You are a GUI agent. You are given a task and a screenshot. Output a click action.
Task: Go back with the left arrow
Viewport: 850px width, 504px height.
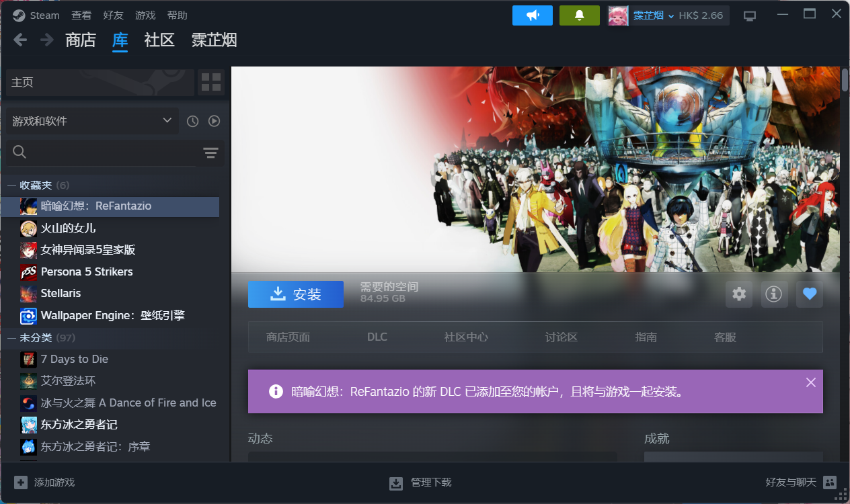pyautogui.click(x=20, y=40)
